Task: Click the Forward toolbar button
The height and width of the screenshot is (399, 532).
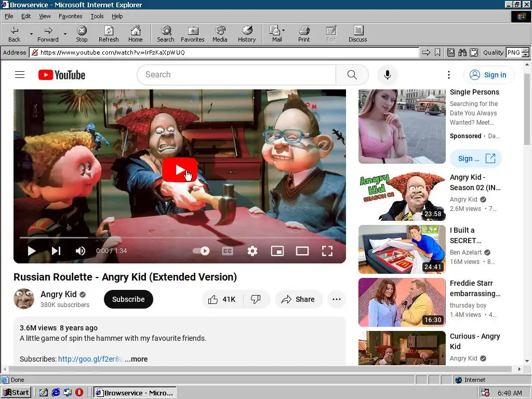Action: click(48, 34)
